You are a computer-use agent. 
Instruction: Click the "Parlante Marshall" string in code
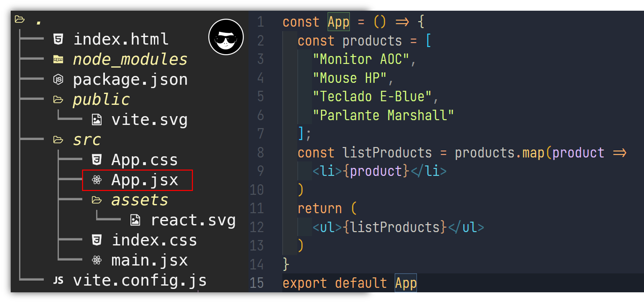383,115
